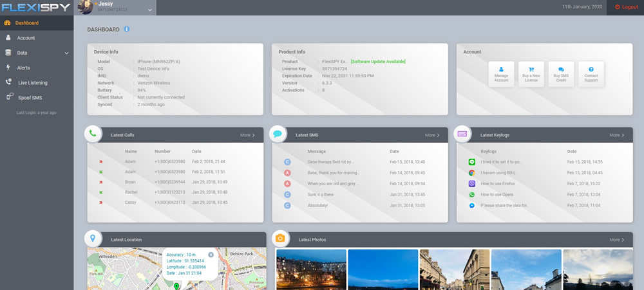This screenshot has height=290, width=644.
Task: Click the FlexiSPY logo
Action: (x=36, y=7)
